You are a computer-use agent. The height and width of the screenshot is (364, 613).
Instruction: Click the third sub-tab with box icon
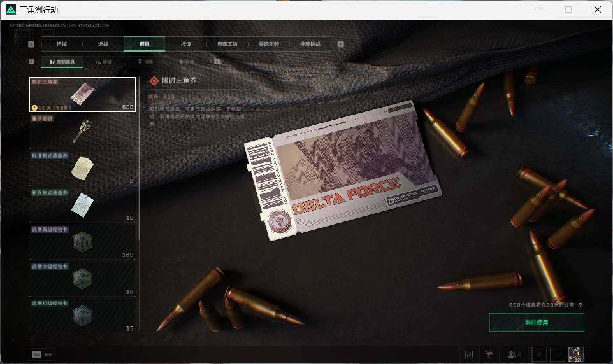tap(145, 62)
